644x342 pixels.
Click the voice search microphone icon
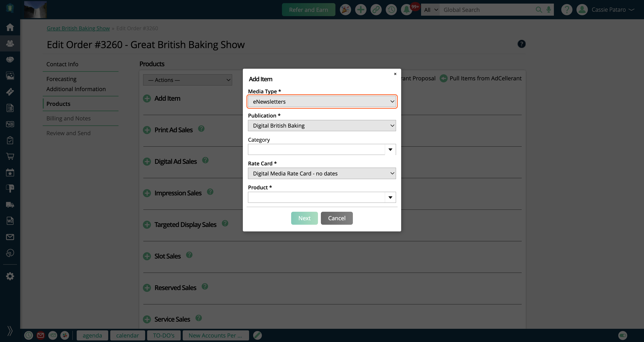pyautogui.click(x=549, y=10)
